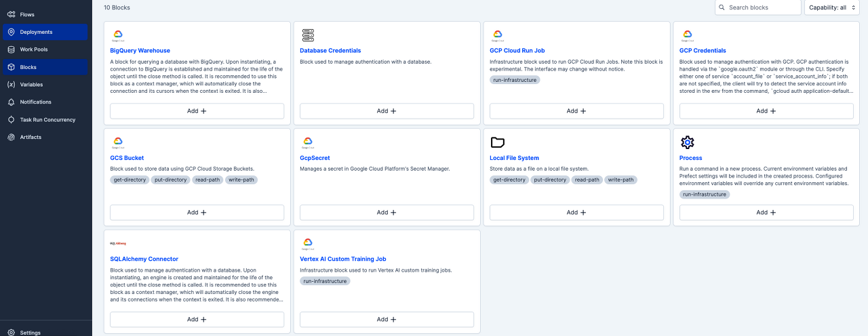The width and height of the screenshot is (868, 336).
Task: Click run-infrastructure tag on GCP Cloud Run Job
Action: 515,80
